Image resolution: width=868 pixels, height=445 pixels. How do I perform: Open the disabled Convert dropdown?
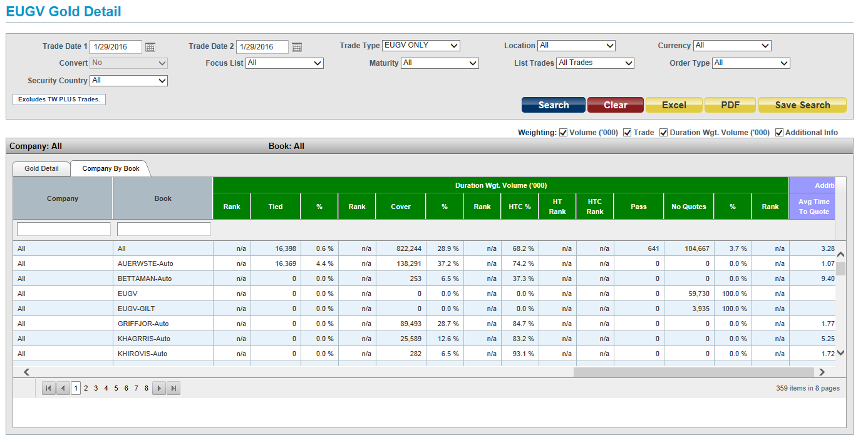(129, 63)
